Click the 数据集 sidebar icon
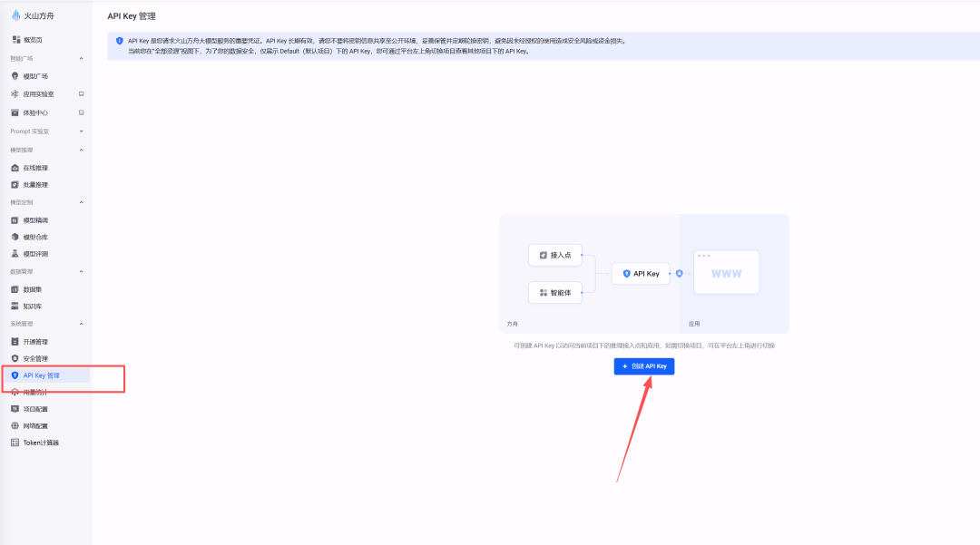Screen dimensions: 980x545 point(15,289)
